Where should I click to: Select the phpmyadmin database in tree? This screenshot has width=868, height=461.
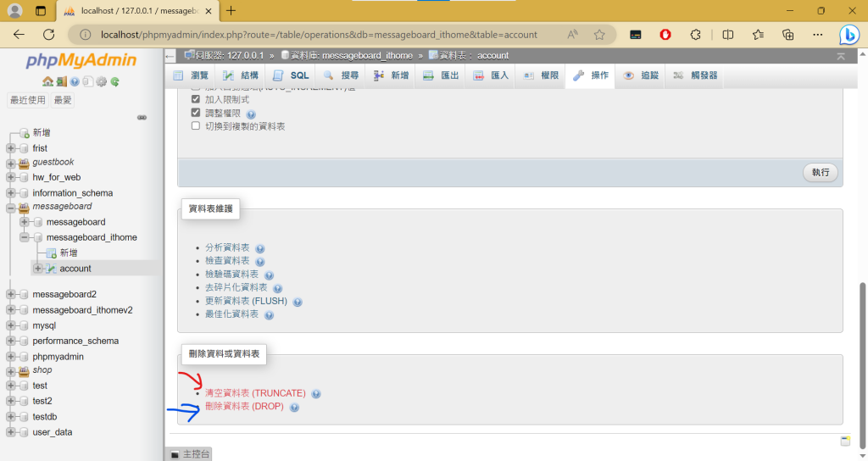click(58, 357)
